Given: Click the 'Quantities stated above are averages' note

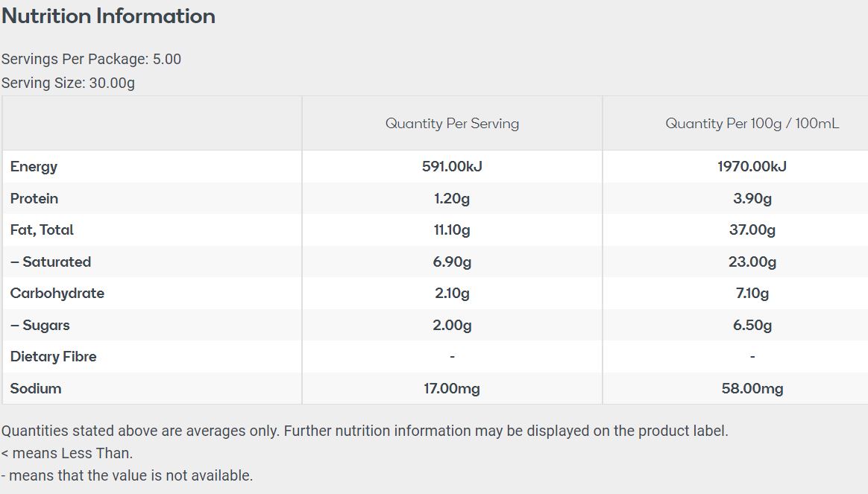Looking at the screenshot, I should coord(364,431).
